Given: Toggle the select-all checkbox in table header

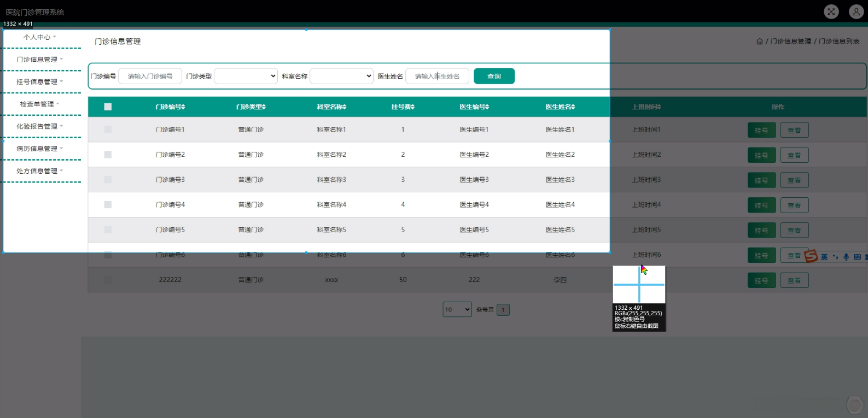Looking at the screenshot, I should click(108, 107).
